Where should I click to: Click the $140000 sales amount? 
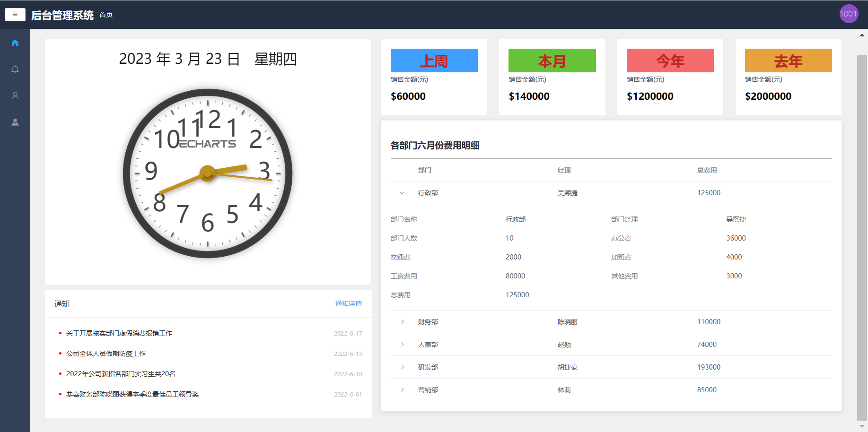[529, 96]
